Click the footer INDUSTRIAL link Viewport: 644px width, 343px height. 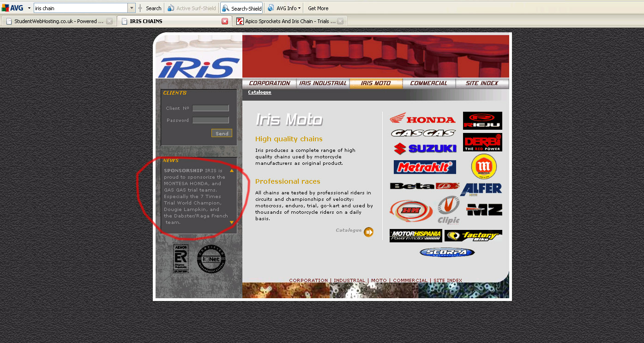tap(349, 280)
